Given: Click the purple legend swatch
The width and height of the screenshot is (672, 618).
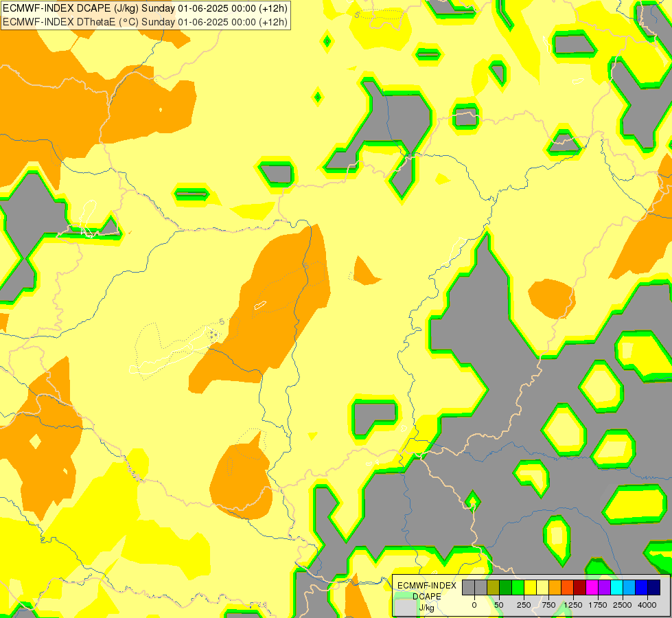Looking at the screenshot, I should (604, 587).
